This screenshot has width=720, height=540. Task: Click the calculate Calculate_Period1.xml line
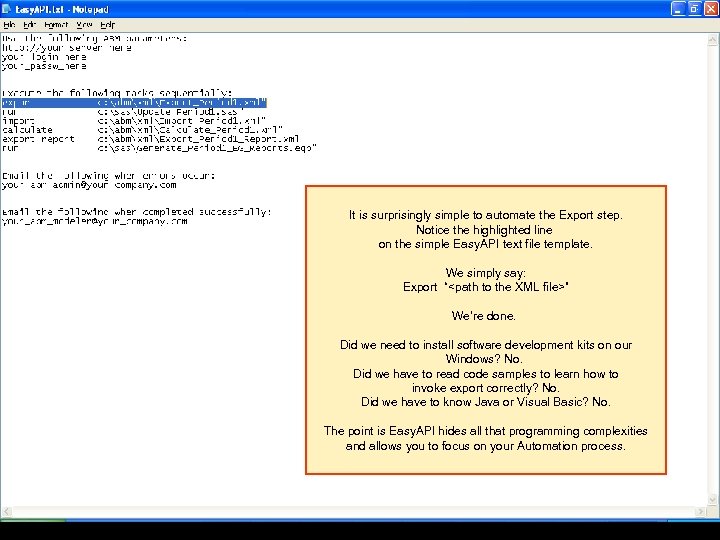(142, 130)
